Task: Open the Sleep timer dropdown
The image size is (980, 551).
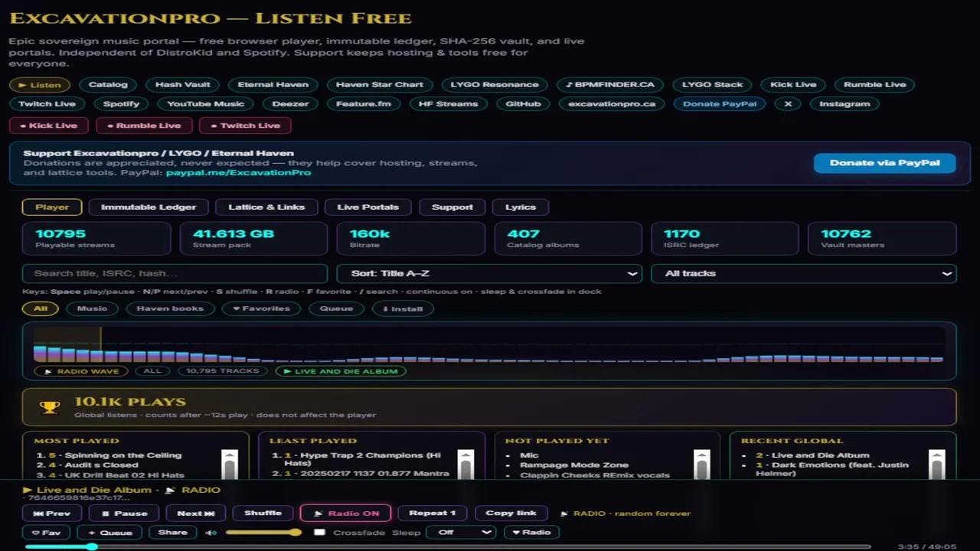Action: click(x=462, y=533)
